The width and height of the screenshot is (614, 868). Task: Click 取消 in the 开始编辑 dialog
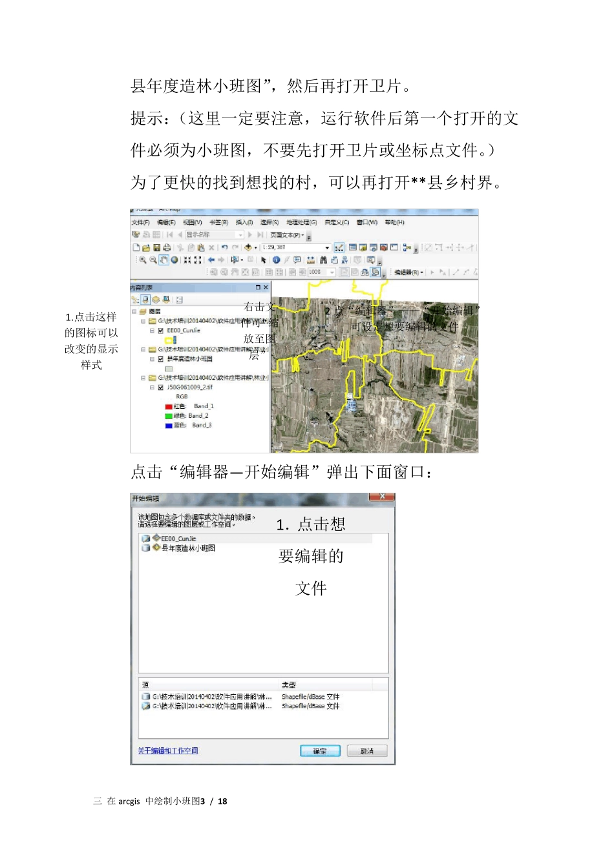367,750
